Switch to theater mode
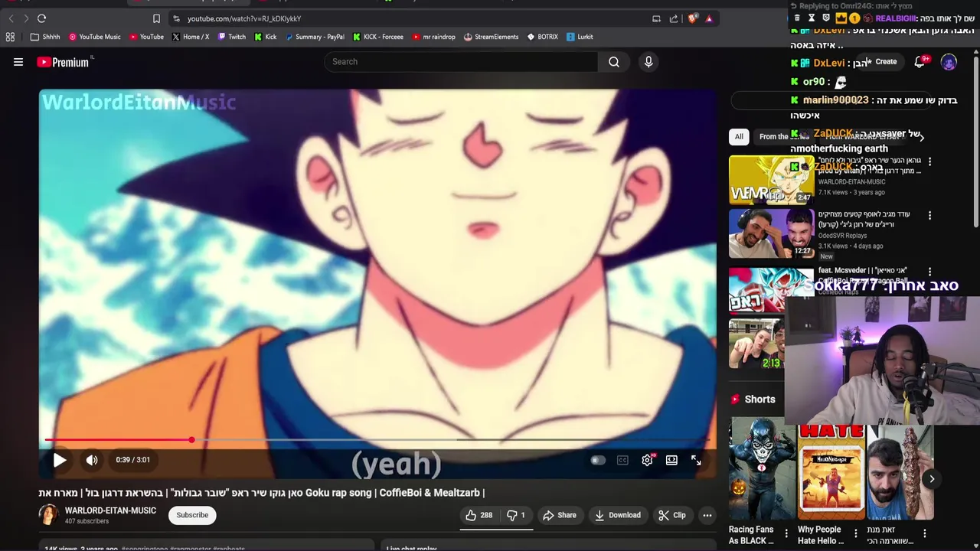This screenshot has height=551, width=980. pyautogui.click(x=671, y=460)
